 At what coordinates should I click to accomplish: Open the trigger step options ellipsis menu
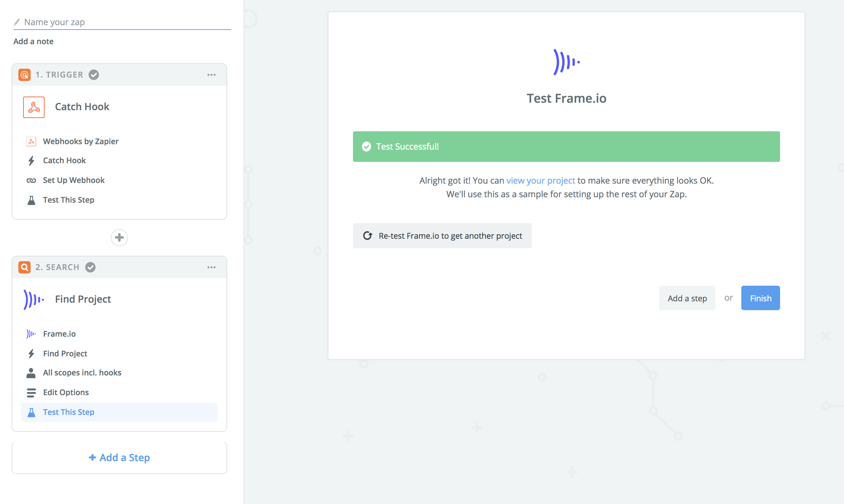212,75
